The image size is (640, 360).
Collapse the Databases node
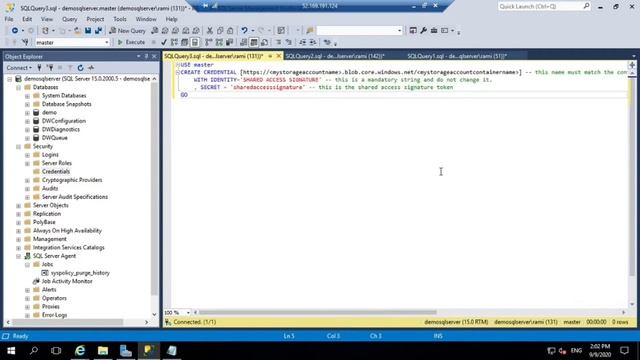pyautogui.click(x=18, y=87)
